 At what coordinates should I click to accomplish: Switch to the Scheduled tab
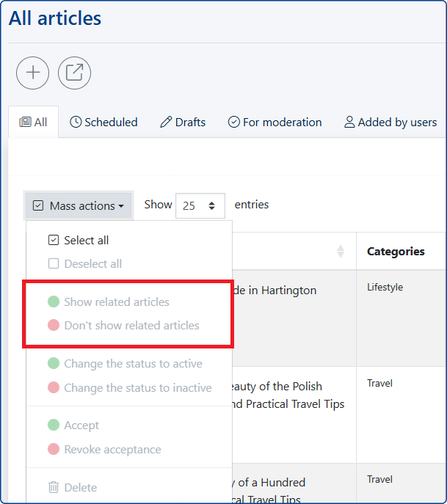(x=103, y=123)
